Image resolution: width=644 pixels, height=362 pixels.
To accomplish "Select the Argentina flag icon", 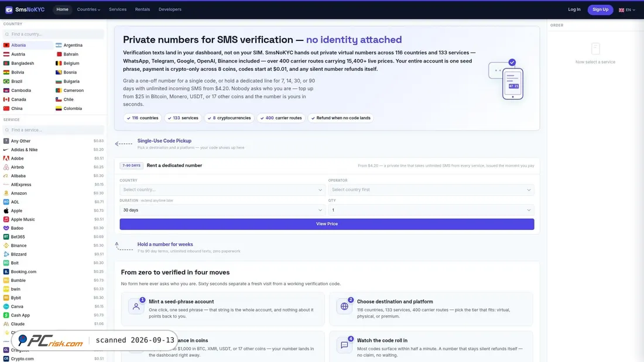I will point(59,45).
